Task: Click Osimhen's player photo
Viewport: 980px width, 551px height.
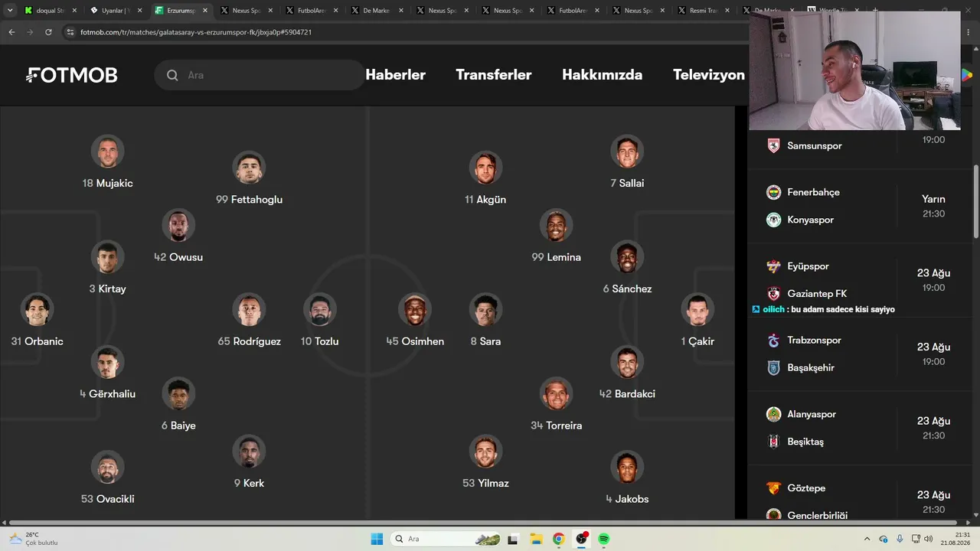Action: pos(415,310)
